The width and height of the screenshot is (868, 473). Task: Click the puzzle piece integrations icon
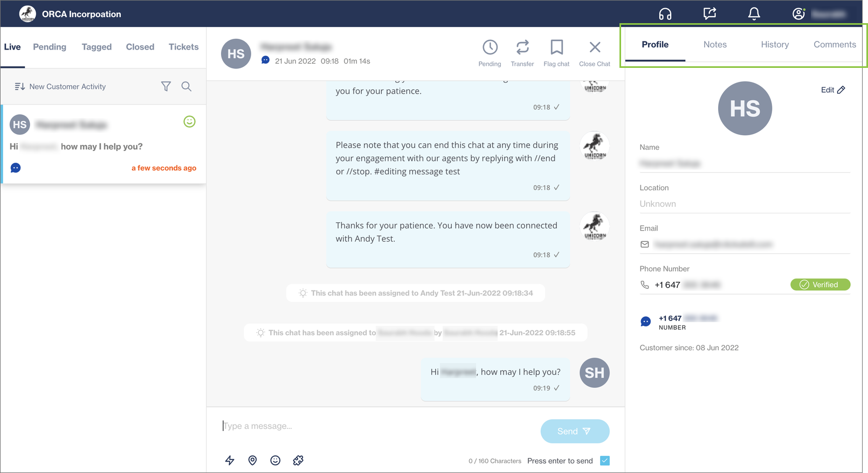pos(298,460)
